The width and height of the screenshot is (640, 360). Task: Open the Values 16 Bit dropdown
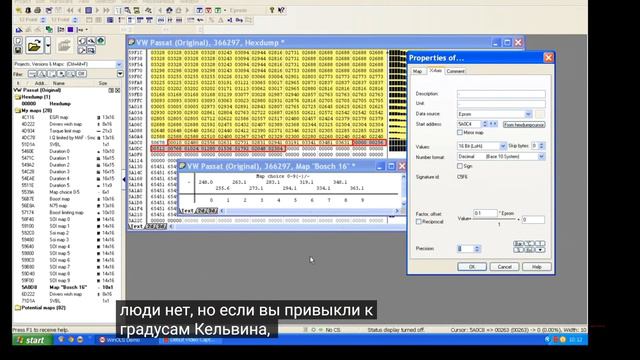[503, 146]
